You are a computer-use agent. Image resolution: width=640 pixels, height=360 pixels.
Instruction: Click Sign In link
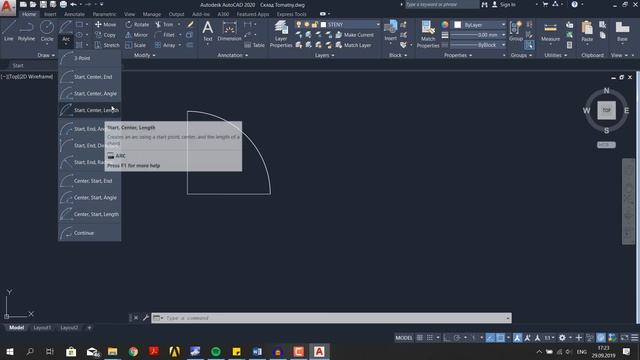pos(504,5)
